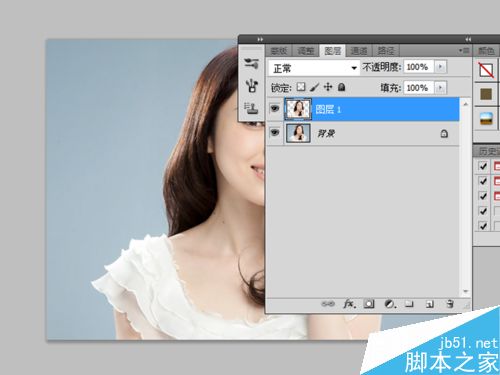The image size is (500, 375).
Task: Create new adjustment layer icon
Action: [390, 304]
